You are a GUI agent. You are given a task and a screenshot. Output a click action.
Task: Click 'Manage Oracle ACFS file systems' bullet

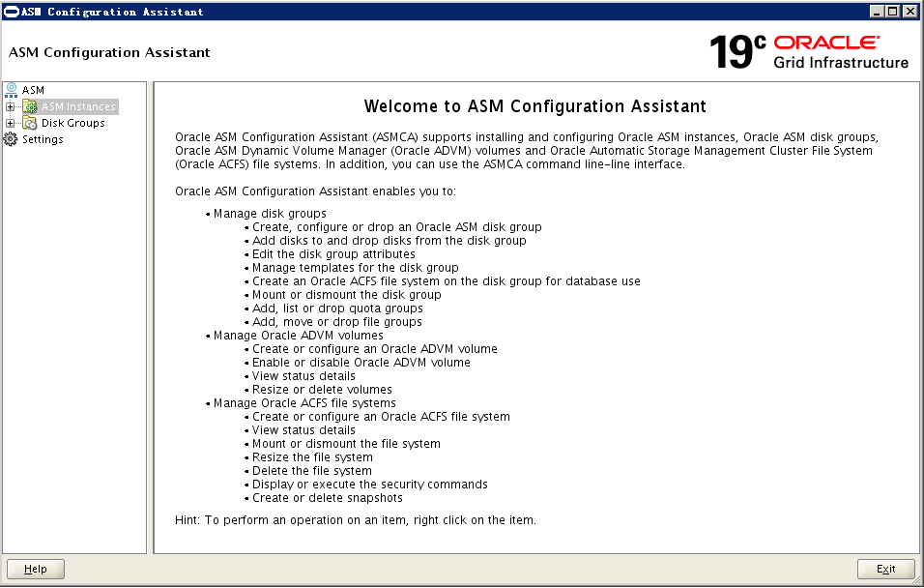click(x=304, y=403)
